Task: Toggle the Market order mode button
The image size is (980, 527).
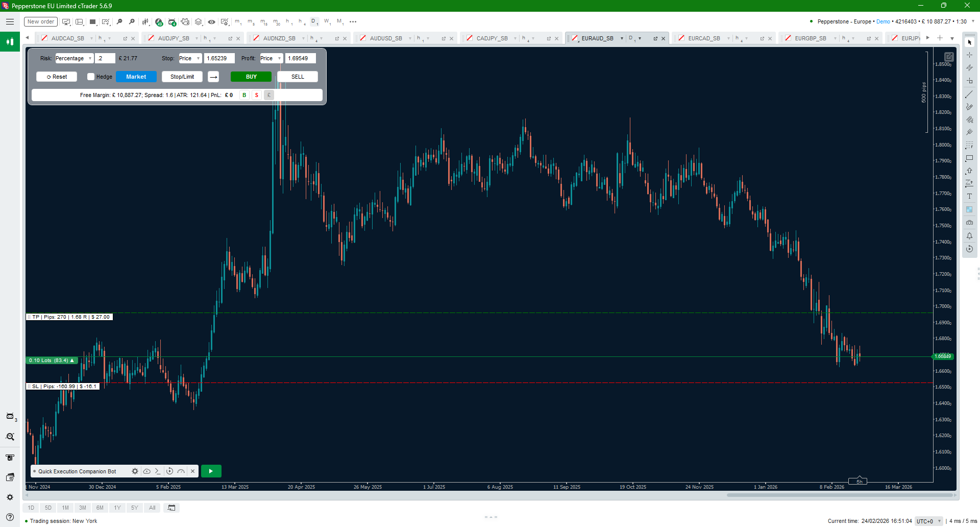Action: [136, 77]
